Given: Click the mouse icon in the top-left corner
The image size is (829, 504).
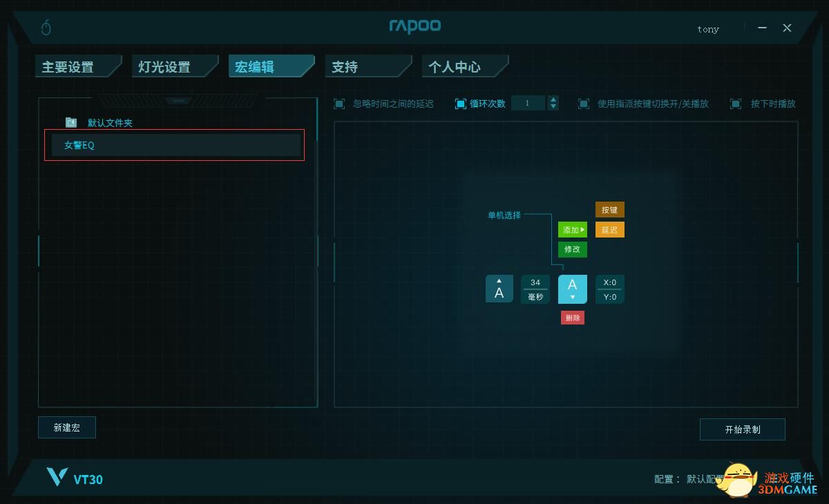Looking at the screenshot, I should 46,28.
